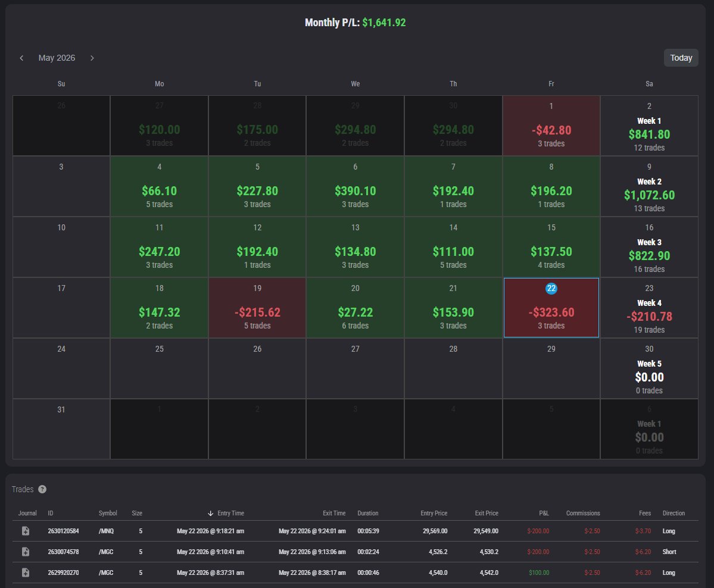Viewport: 714px width, 588px height.
Task: Click the Today button
Action: point(681,58)
